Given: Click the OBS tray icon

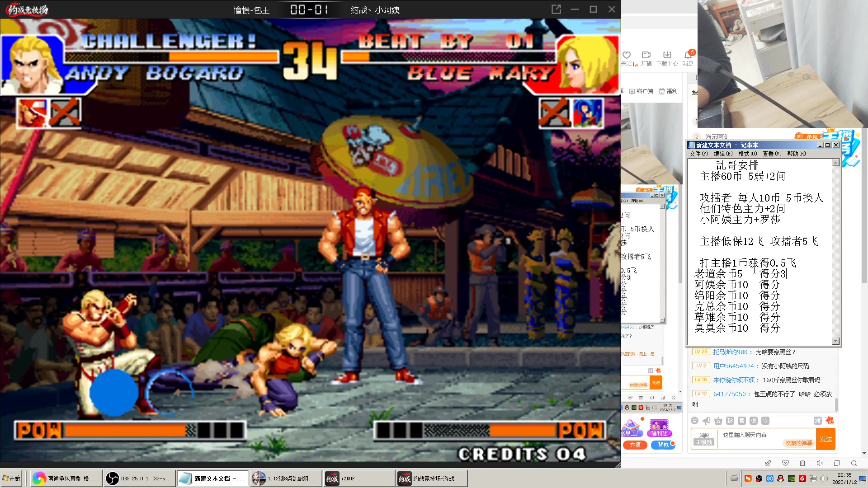Looking at the screenshot, I should (x=759, y=478).
